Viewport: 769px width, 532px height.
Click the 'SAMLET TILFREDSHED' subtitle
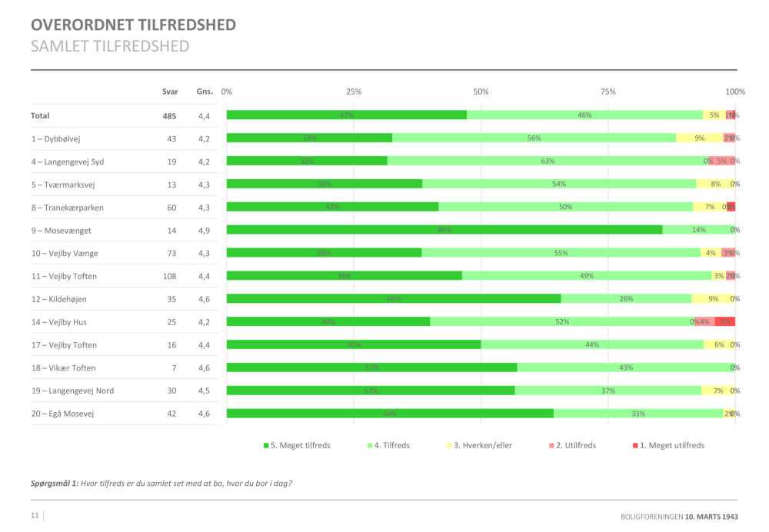click(110, 46)
